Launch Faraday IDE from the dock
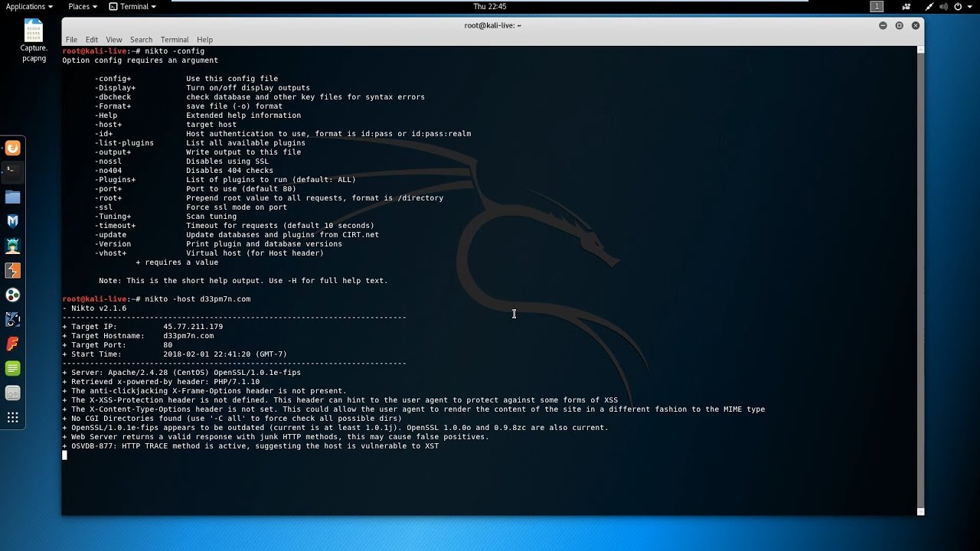The width and height of the screenshot is (980, 551). [x=12, y=344]
